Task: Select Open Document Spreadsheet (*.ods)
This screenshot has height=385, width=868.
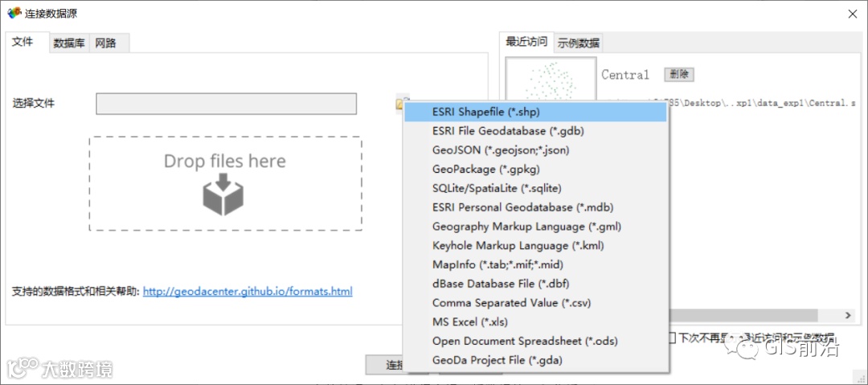Action: (x=535, y=342)
